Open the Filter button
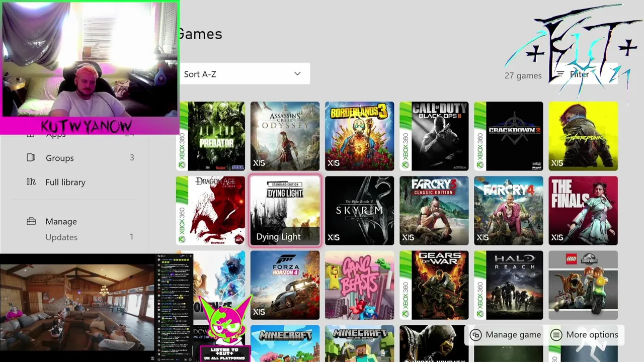This screenshot has height=362, width=644. (x=584, y=74)
